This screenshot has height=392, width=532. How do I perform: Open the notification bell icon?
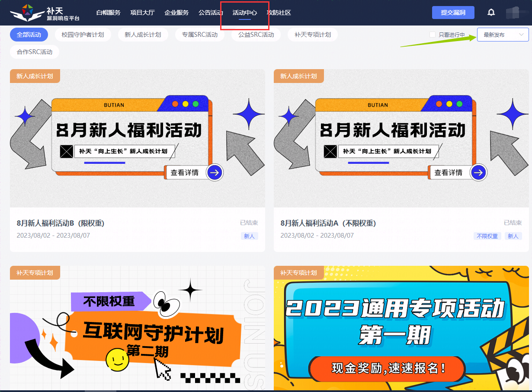[x=491, y=13]
